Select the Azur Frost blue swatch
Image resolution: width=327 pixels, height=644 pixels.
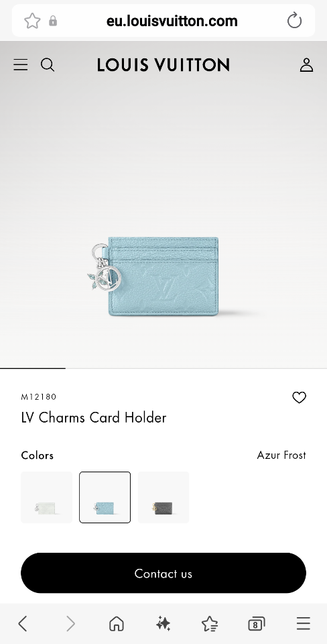click(x=105, y=497)
